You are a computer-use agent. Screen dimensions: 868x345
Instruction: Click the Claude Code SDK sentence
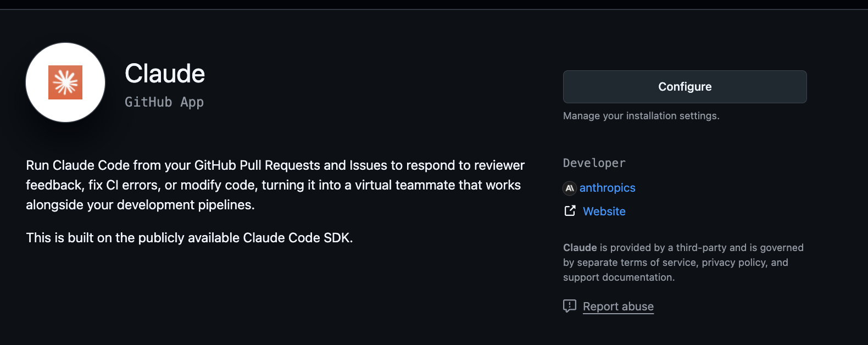click(x=190, y=238)
